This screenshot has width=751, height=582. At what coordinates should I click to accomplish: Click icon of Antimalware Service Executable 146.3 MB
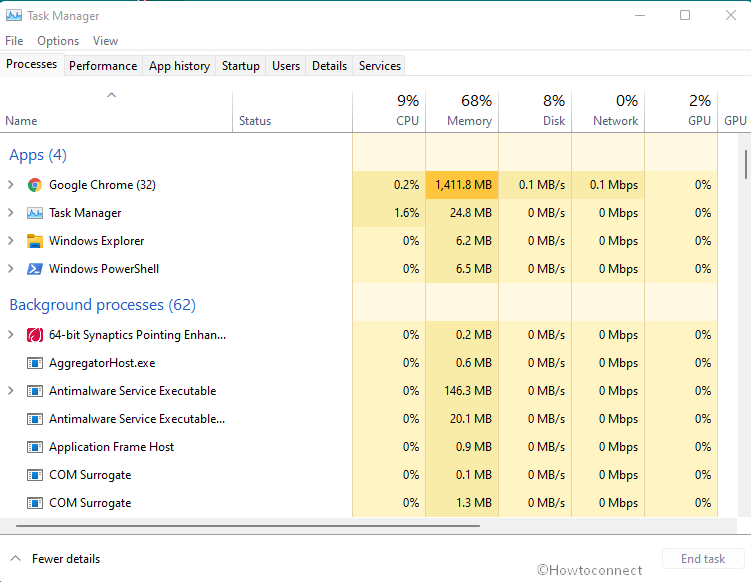tap(34, 391)
